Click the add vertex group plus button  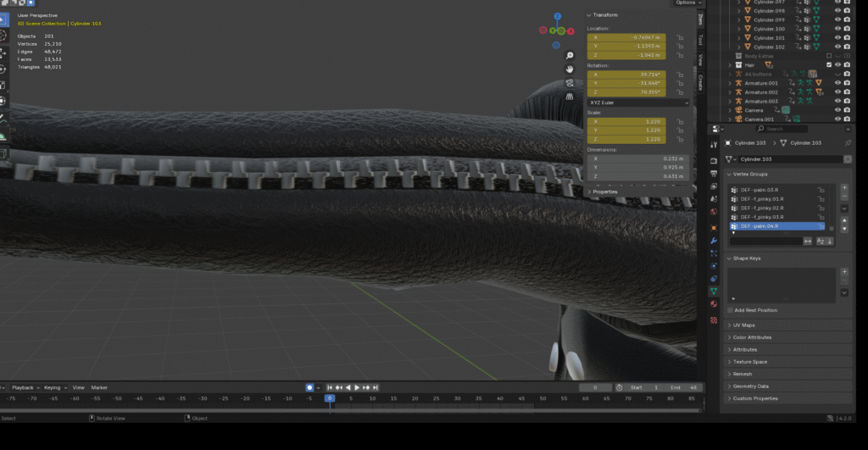(844, 187)
